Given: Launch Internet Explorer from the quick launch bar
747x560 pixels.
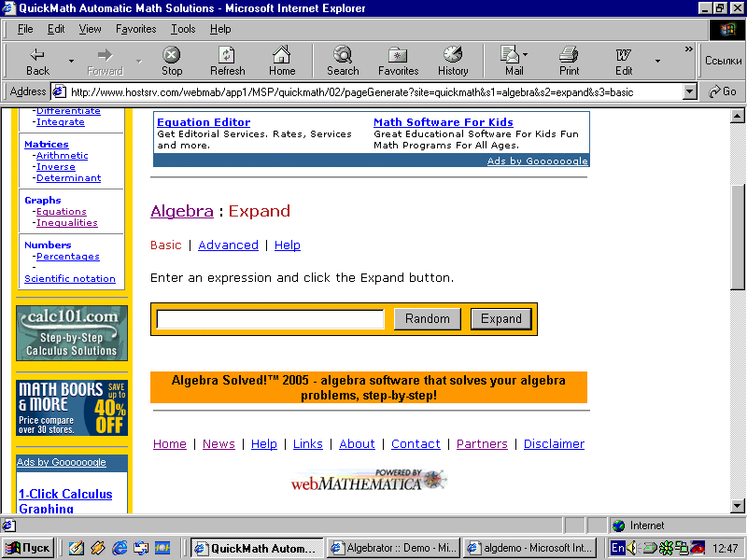Looking at the screenshot, I should (120, 548).
